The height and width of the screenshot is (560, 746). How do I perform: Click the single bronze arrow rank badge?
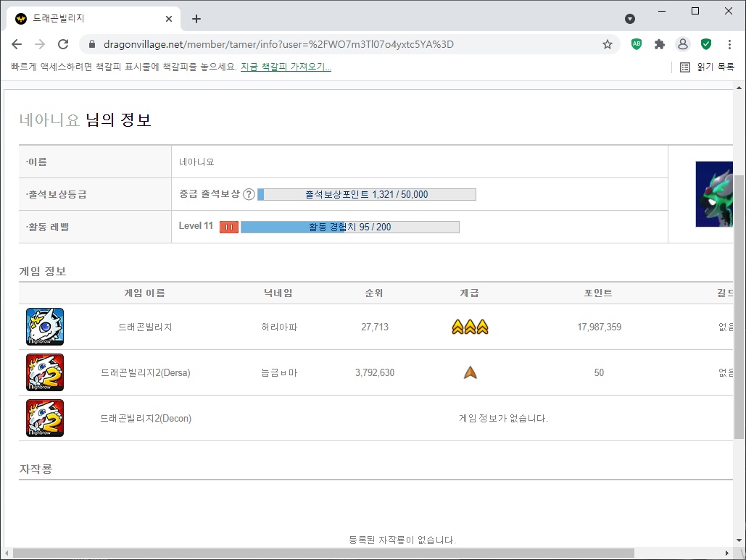[471, 372]
